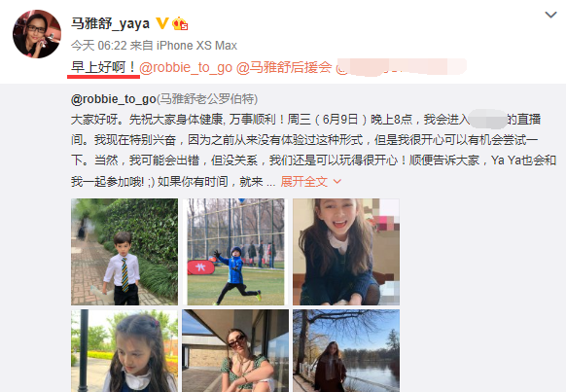Open the 马雅舒_yaya username link
The image size is (566, 392).
110,23
